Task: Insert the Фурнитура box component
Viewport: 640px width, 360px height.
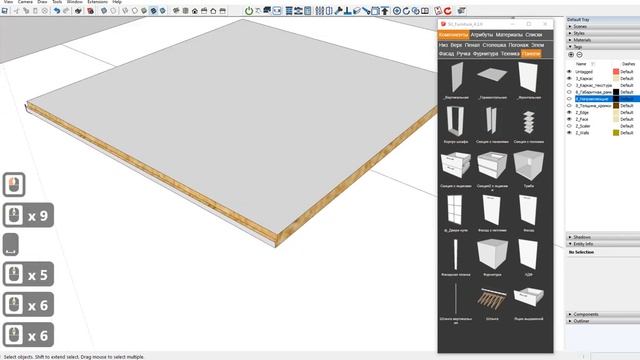Action: 492,257
